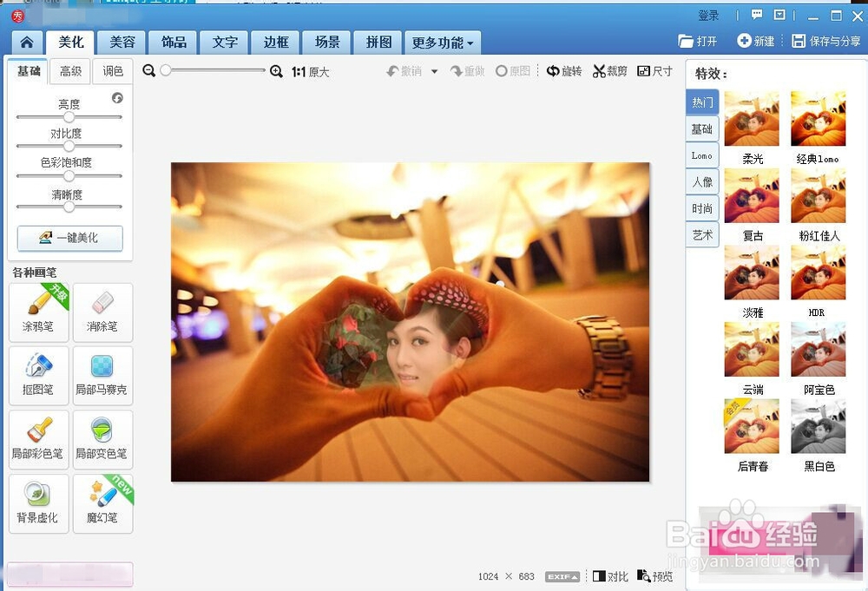Open the 抠图笔 cutout pen tool
Screen dimensions: 868x591
[38, 375]
